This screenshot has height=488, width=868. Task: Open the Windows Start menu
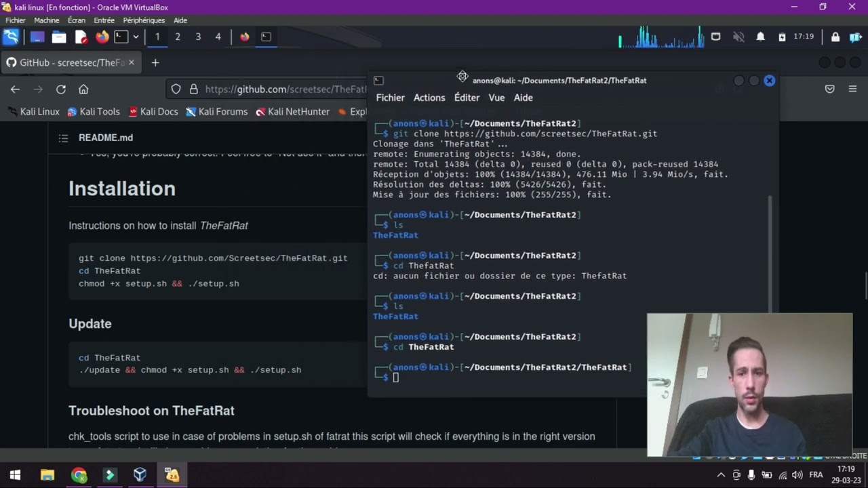[x=15, y=475]
